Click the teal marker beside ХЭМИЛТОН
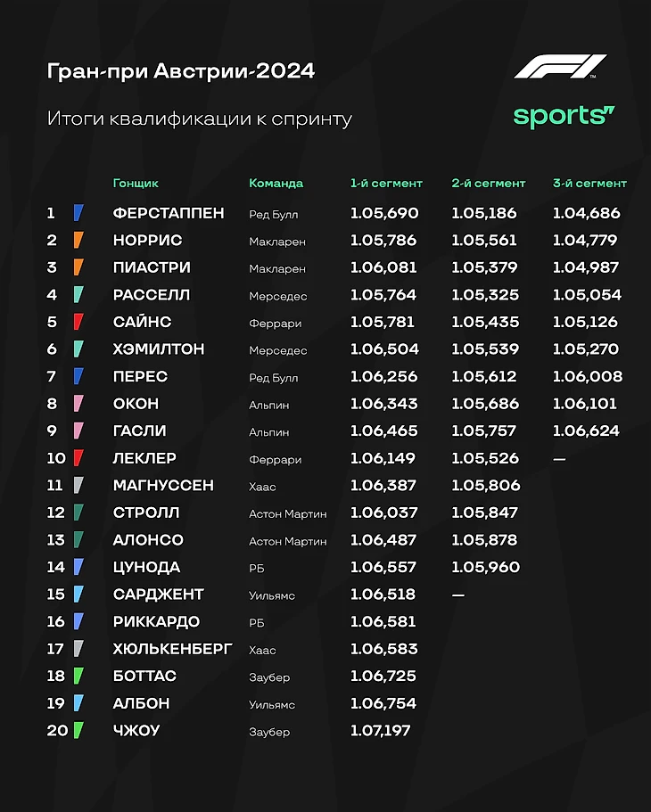This screenshot has height=812, width=651. click(78, 349)
